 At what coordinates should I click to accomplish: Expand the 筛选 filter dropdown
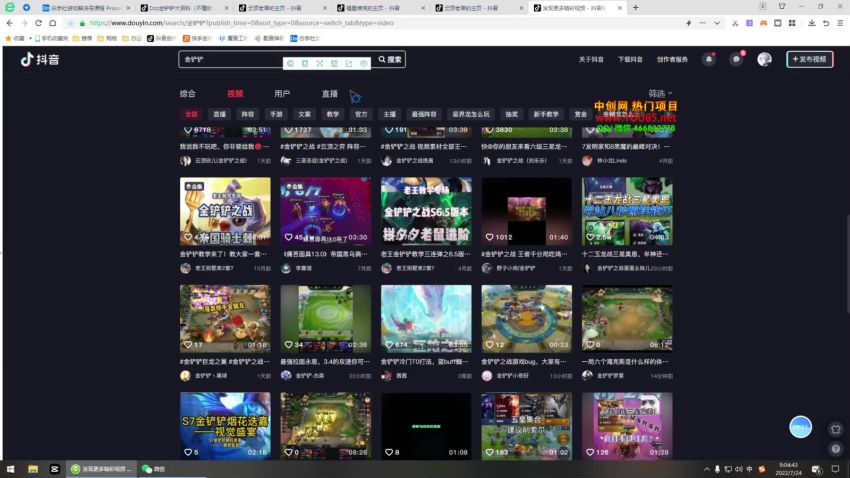(x=660, y=93)
